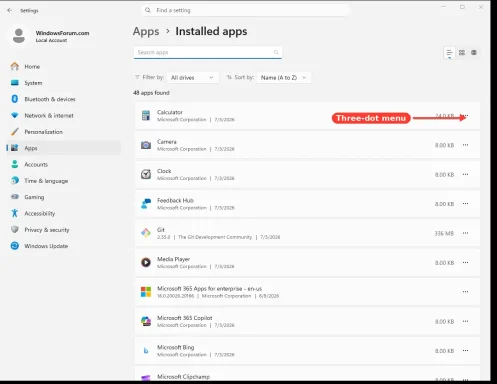Open the Filter by All drives dropdown

193,78
